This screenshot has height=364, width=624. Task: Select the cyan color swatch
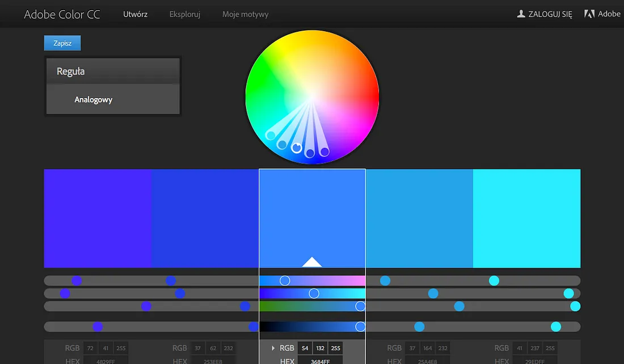pyautogui.click(x=526, y=218)
